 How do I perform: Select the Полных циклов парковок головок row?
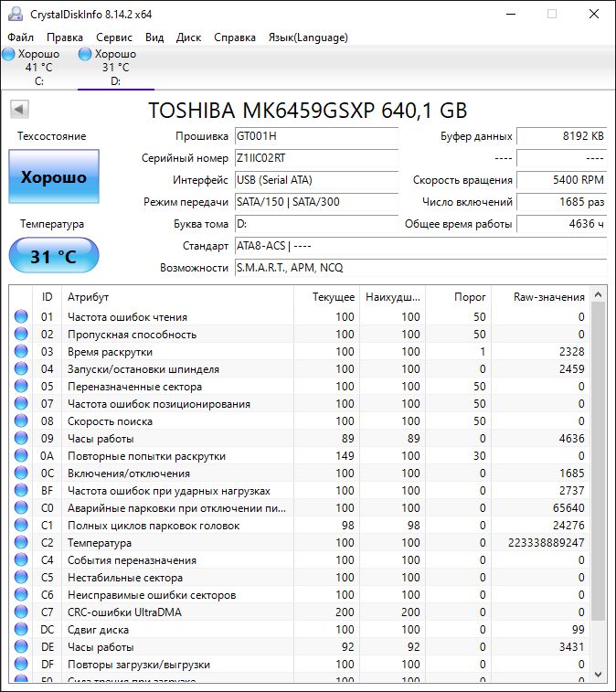[300, 526]
